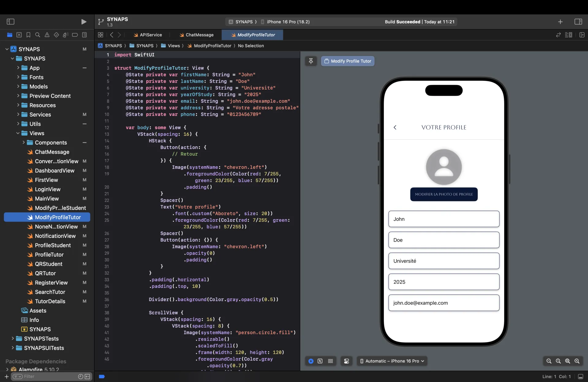Go back in editor history
The image size is (588, 382).
112,35
